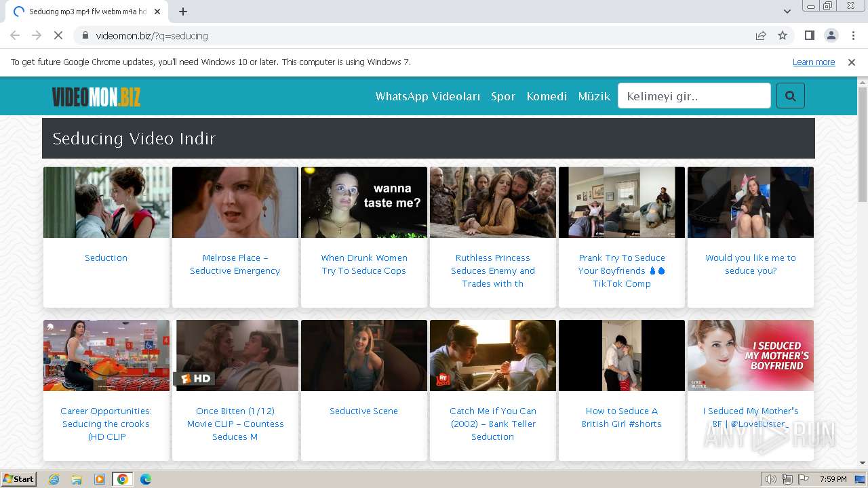The height and width of the screenshot is (488, 868).
Task: Dismiss the Chrome update notification bar
Action: 852,62
